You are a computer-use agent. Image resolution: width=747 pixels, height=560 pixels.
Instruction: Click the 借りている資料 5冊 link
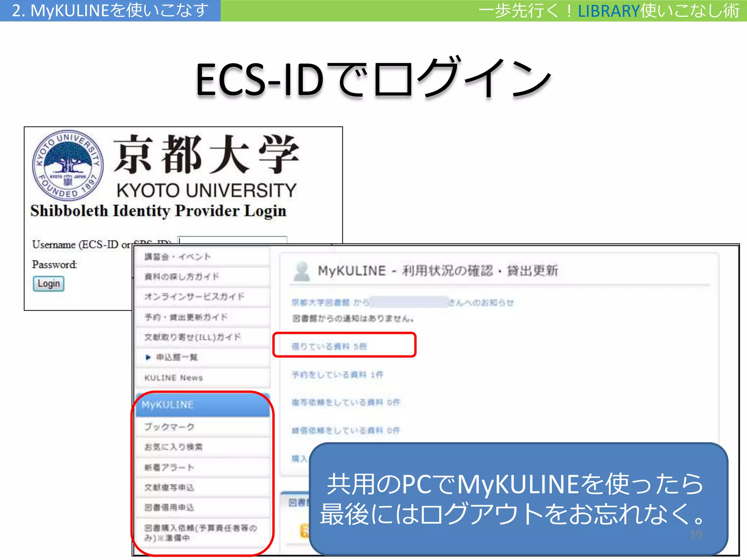329,346
